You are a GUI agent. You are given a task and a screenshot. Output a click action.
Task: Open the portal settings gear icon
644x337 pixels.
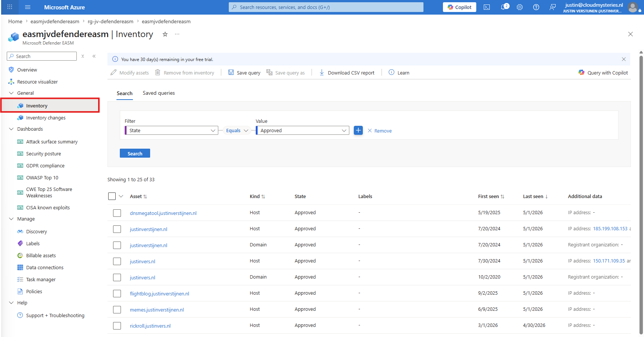click(x=520, y=7)
